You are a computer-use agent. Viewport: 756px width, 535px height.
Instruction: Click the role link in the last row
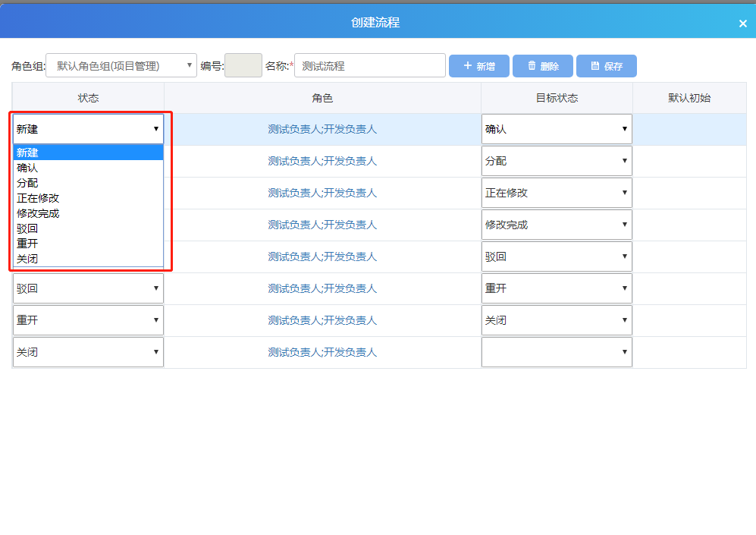pyautogui.click(x=322, y=352)
